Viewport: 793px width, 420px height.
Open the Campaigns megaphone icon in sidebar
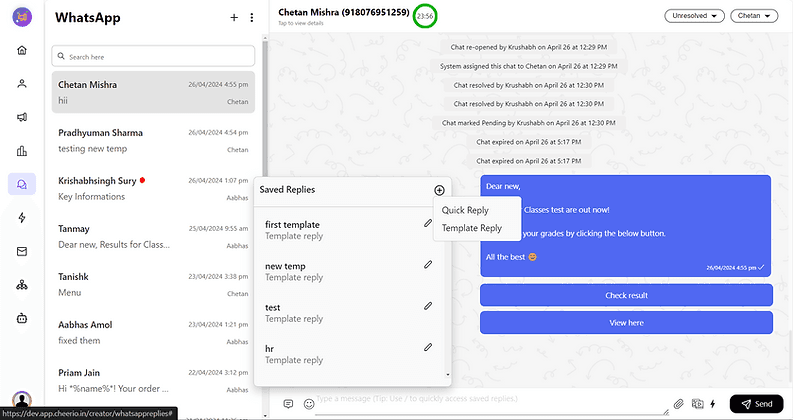tap(22, 117)
